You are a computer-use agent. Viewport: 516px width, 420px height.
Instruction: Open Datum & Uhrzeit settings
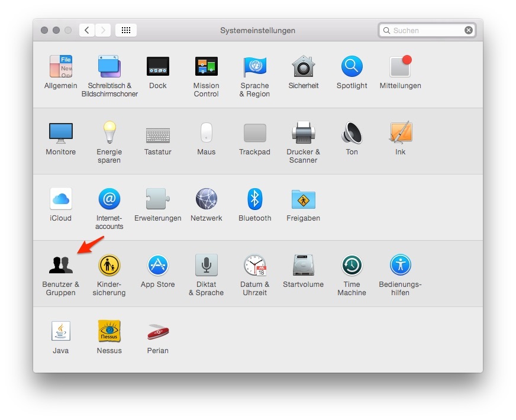coord(254,266)
